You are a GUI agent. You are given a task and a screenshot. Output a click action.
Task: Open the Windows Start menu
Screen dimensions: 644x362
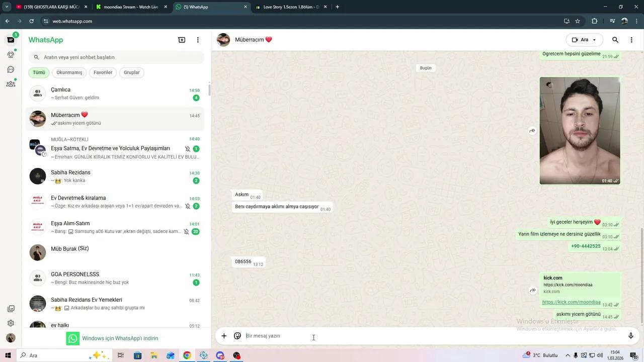tap(8, 355)
